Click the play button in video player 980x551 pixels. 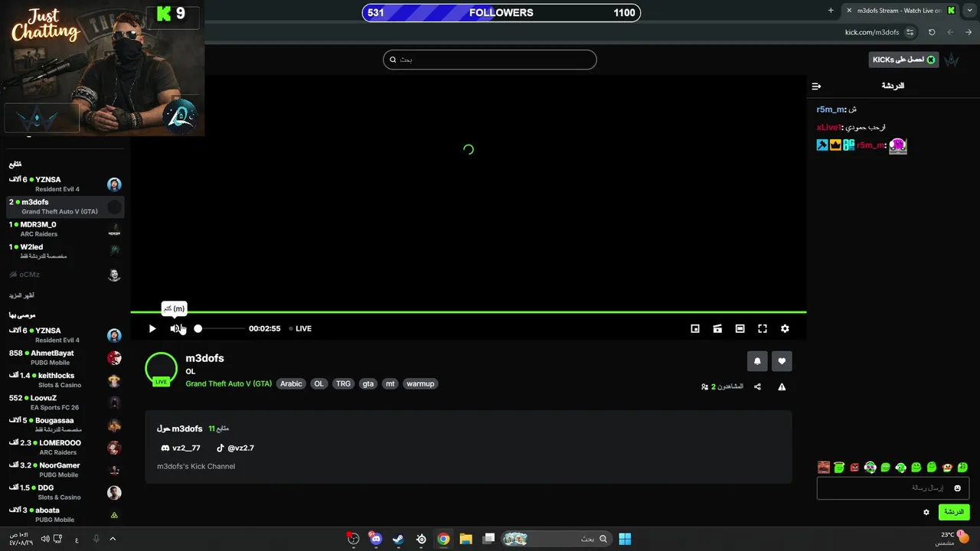[152, 328]
